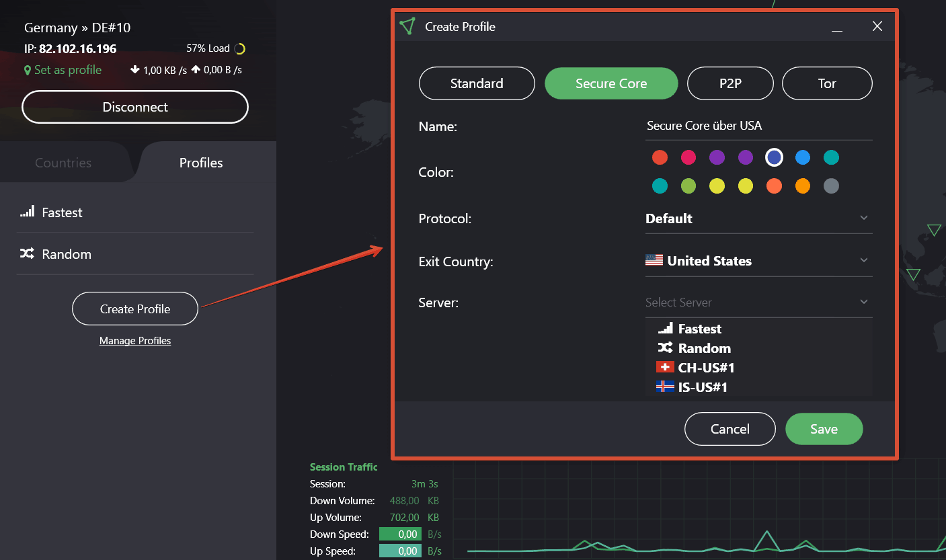Screen dimensions: 946x560
Task: Connect using the Fastest profile row
Action: (135, 212)
